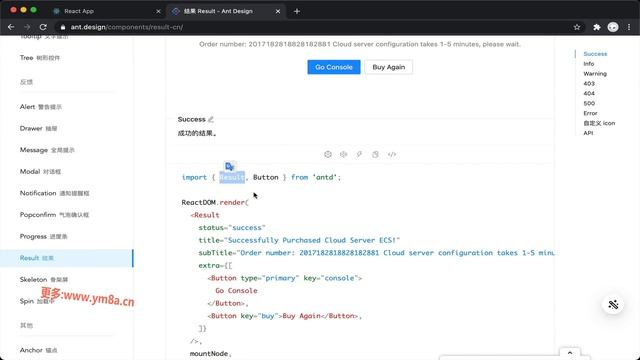Click highlighted Result word in import line
The width and height of the screenshot is (640, 360).
point(232,177)
